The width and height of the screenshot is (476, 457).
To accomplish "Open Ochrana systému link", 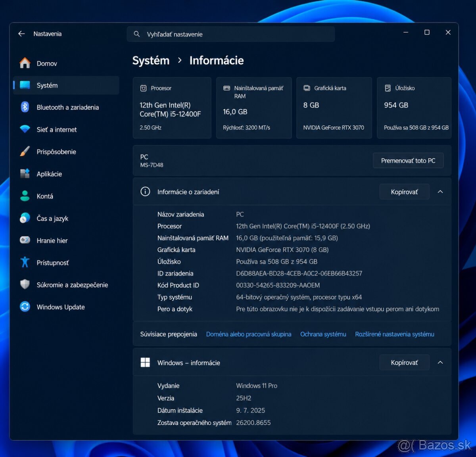I will pyautogui.click(x=323, y=334).
